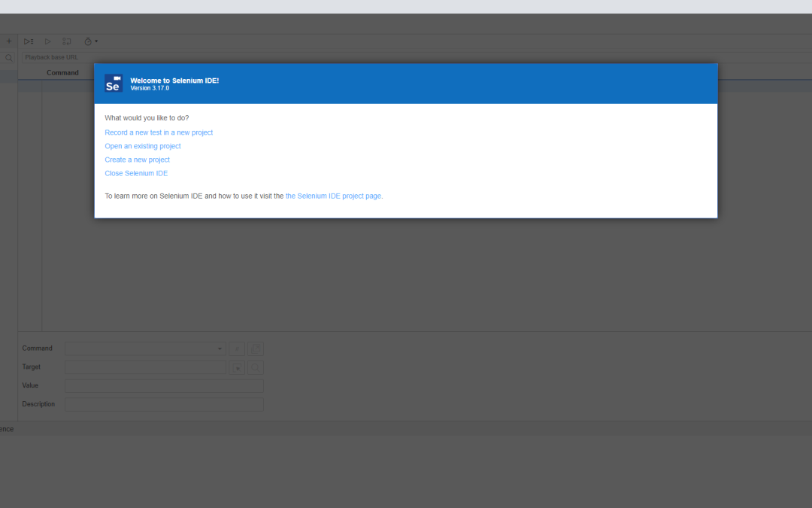Focus the Target input field
This screenshot has height=508, width=812.
coord(146,367)
